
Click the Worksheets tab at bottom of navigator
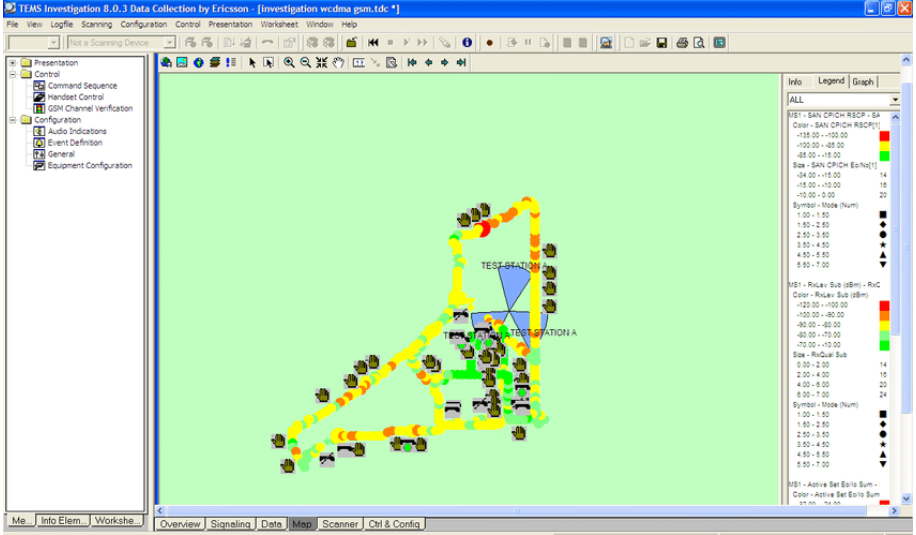[118, 521]
